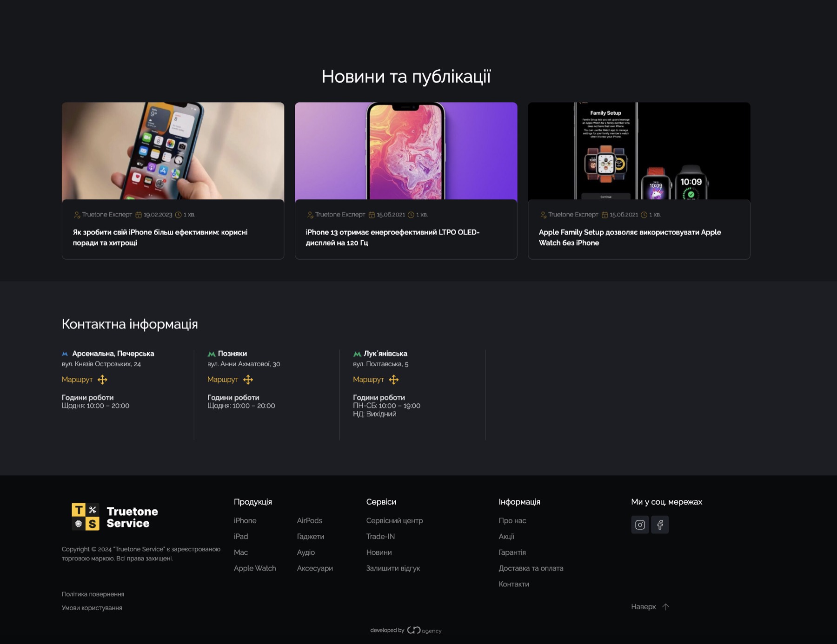Open Trade-IN service link
This screenshot has width=837, height=644.
(380, 536)
